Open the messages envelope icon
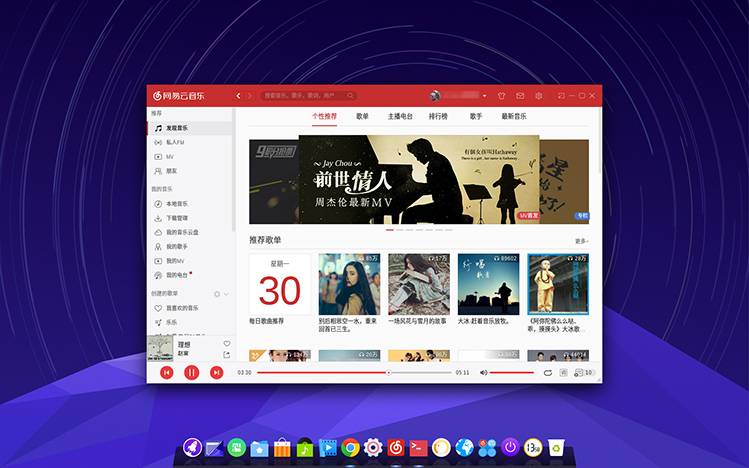This screenshot has height=468, width=749. click(520, 96)
